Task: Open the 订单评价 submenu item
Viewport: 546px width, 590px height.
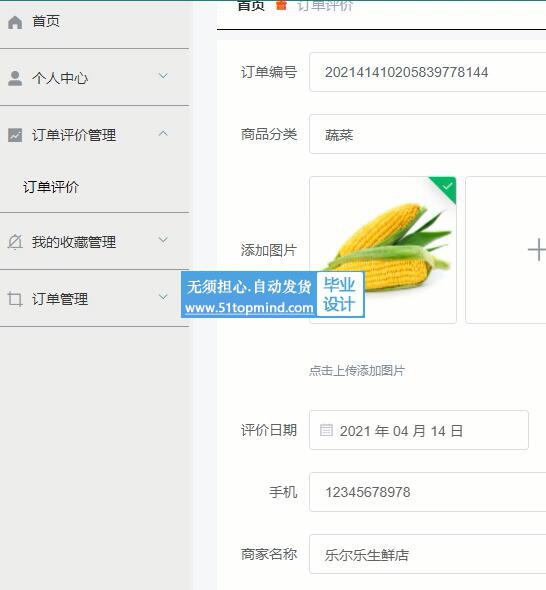Action: [51, 187]
